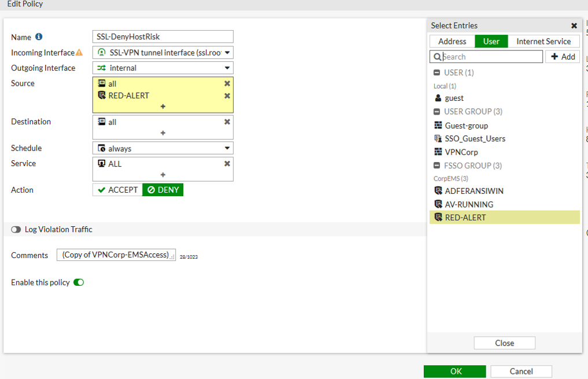Click the RED-ALERT icon in Source field
This screenshot has width=588, height=379.
pyautogui.click(x=102, y=95)
